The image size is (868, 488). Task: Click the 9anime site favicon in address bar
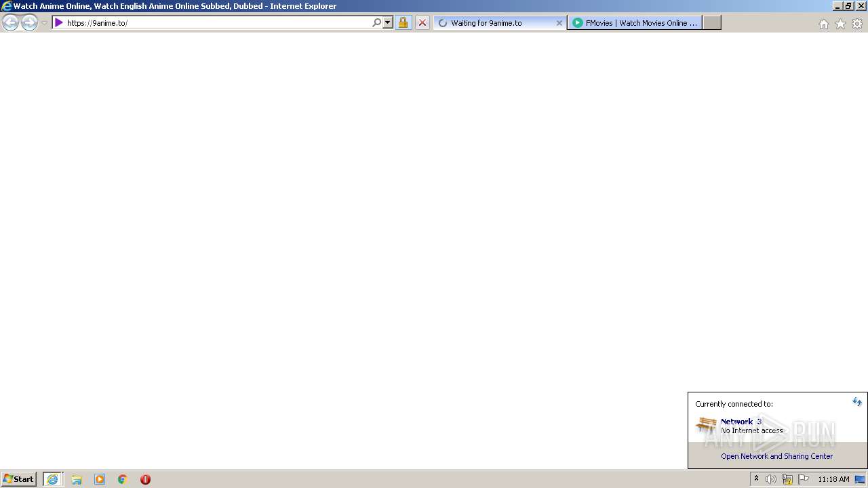click(59, 23)
